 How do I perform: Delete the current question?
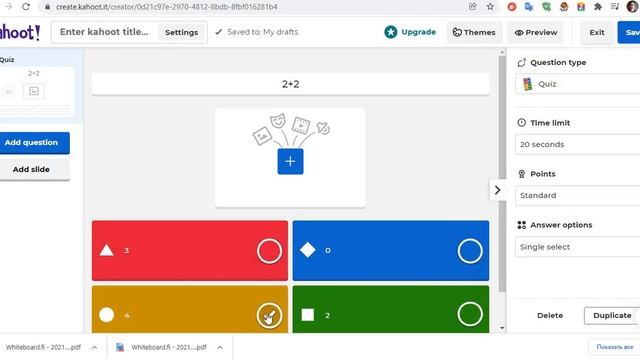550,315
